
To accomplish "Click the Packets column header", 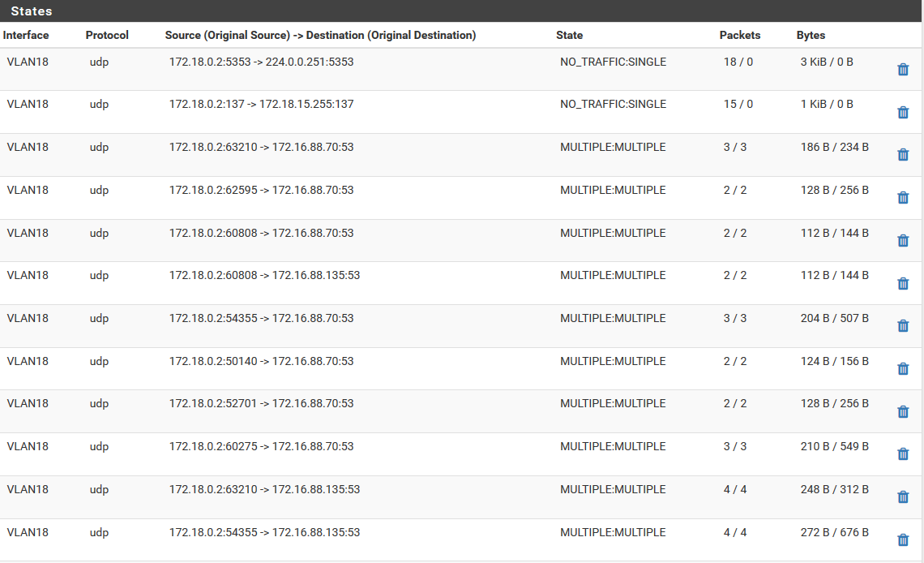I will tap(739, 36).
